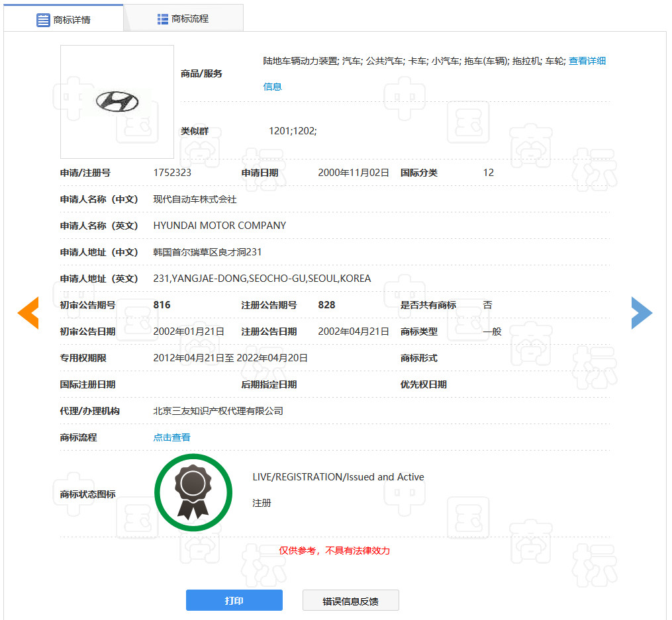The width and height of the screenshot is (672, 620).
Task: Select application date 2000年11月02日
Action: point(354,173)
